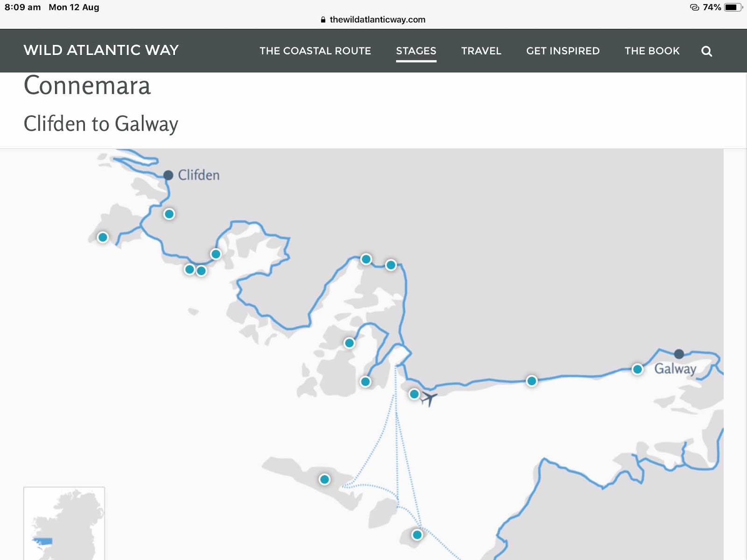Click the right marker of the adjacent teal pair
The height and width of the screenshot is (560, 747).
pos(201,271)
